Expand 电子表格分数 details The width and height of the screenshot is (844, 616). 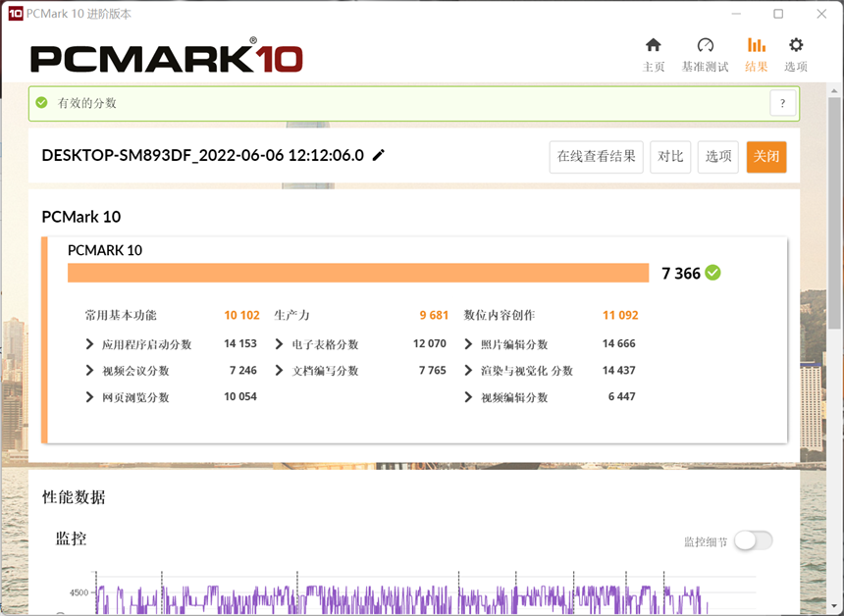click(x=279, y=343)
